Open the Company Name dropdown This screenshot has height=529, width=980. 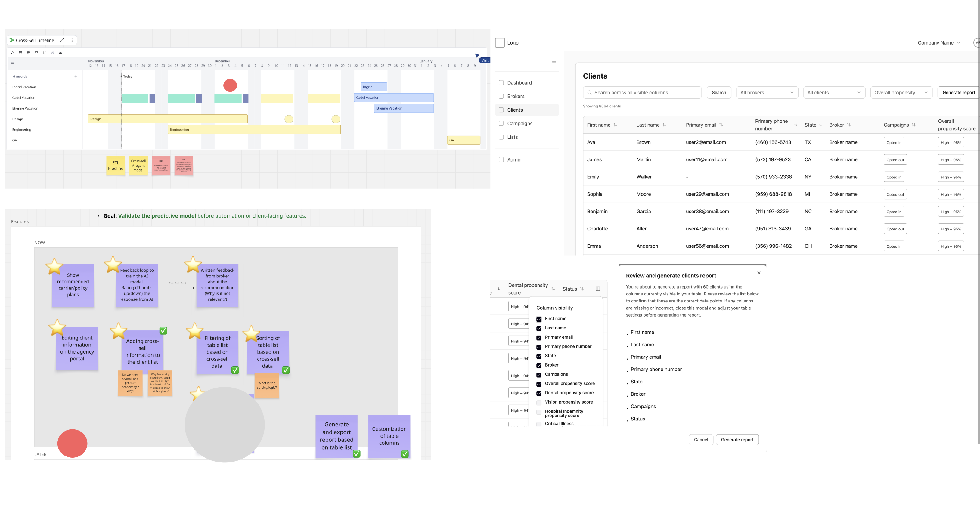938,43
